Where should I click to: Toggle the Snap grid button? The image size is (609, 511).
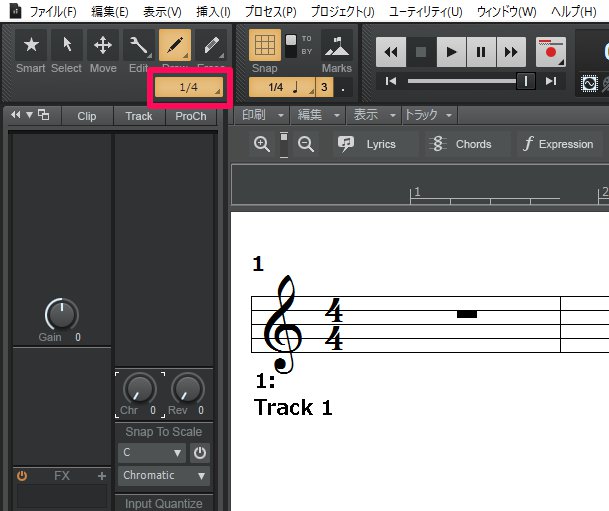pyautogui.click(x=265, y=45)
